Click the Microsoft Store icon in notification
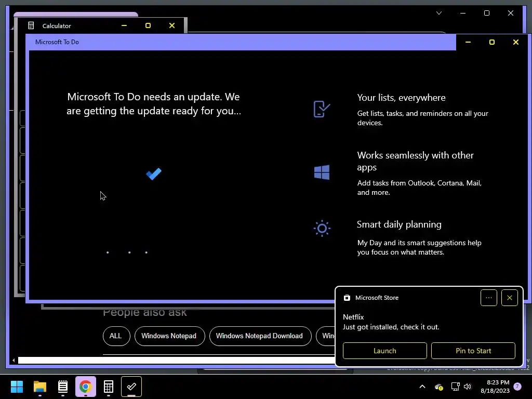This screenshot has height=399, width=532. coord(347,298)
